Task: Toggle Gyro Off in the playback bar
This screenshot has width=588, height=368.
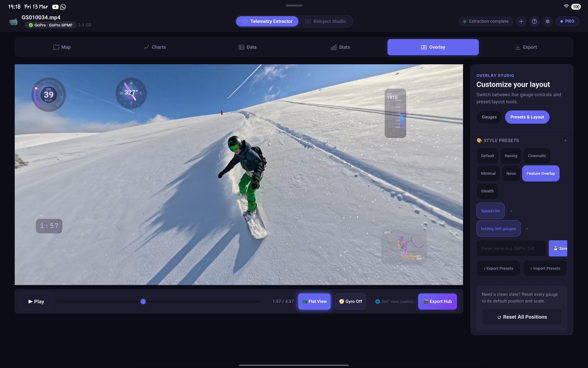Action: click(x=350, y=301)
